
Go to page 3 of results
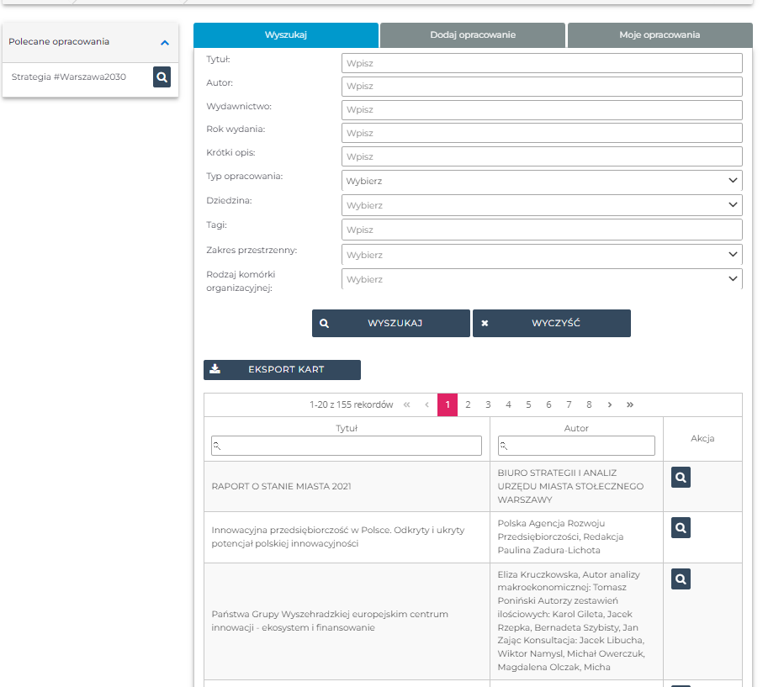coord(488,404)
